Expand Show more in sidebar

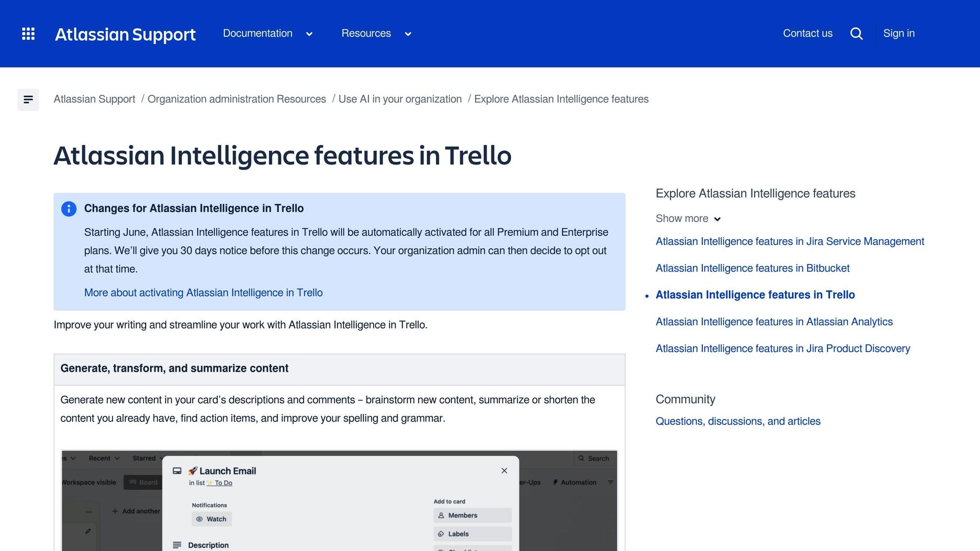click(x=688, y=219)
